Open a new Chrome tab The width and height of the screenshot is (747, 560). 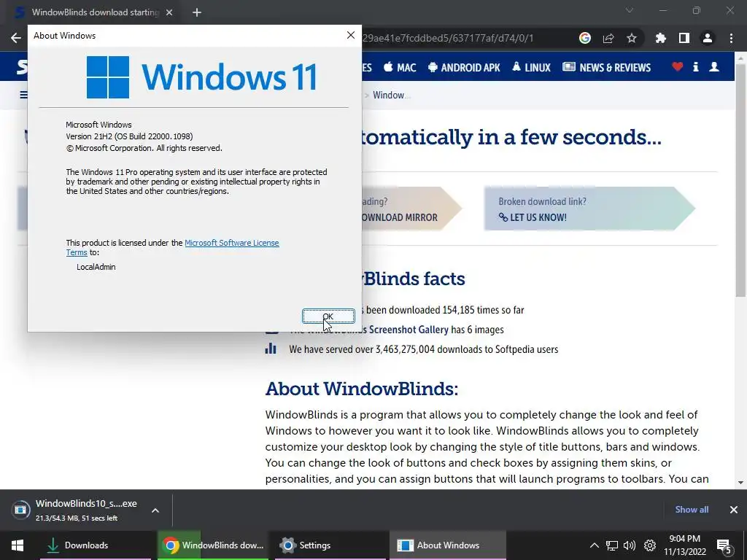tap(197, 12)
